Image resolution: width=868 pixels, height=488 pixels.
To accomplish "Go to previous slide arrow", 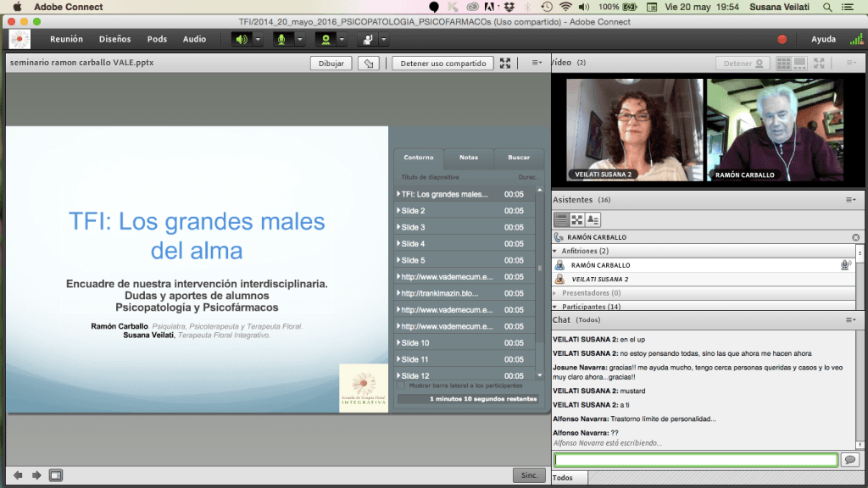I will (19, 475).
